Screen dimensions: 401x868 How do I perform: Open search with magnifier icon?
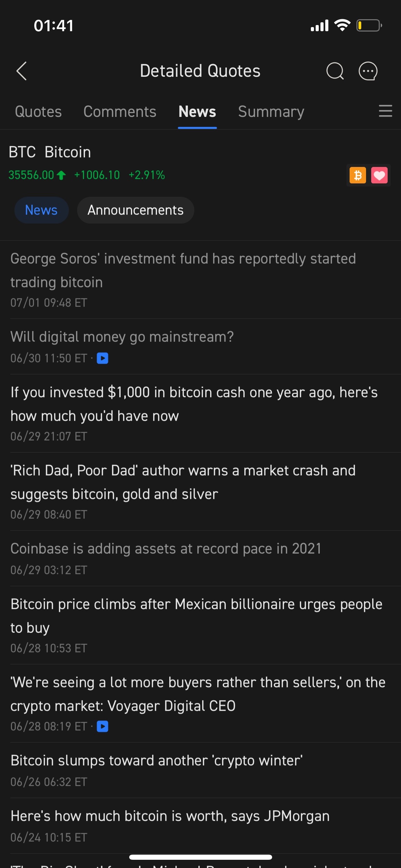click(335, 71)
